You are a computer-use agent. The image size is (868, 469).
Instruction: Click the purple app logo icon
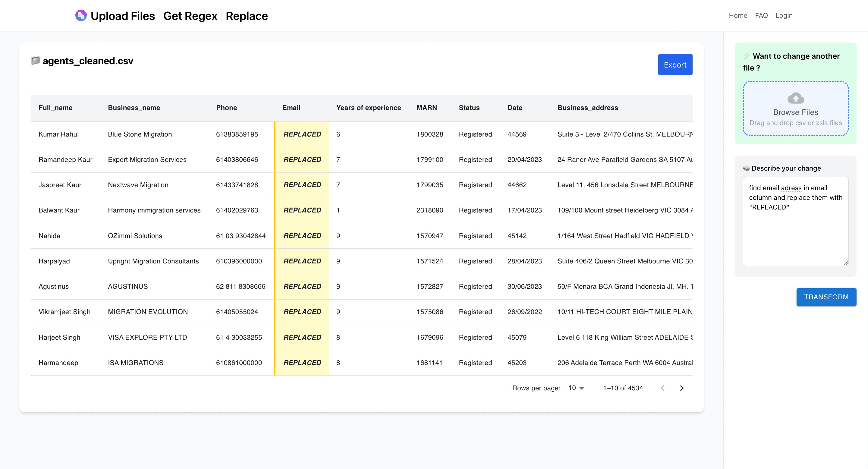click(81, 15)
